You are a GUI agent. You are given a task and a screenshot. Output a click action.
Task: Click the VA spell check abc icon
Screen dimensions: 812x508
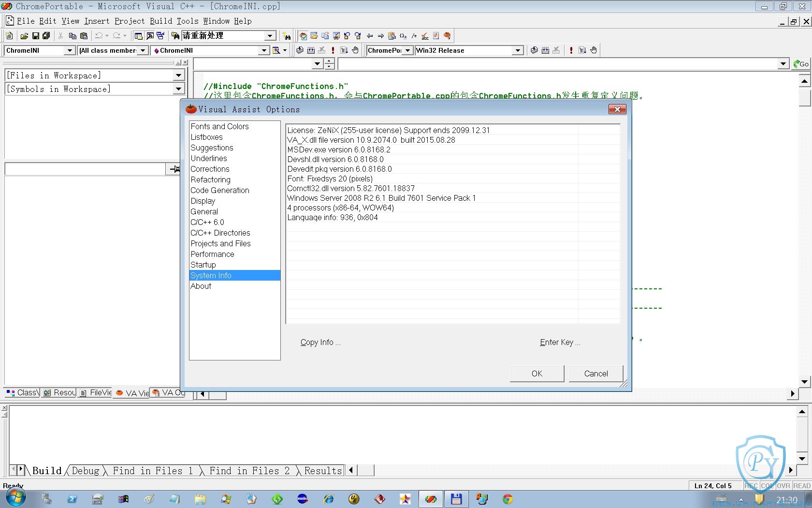425,36
